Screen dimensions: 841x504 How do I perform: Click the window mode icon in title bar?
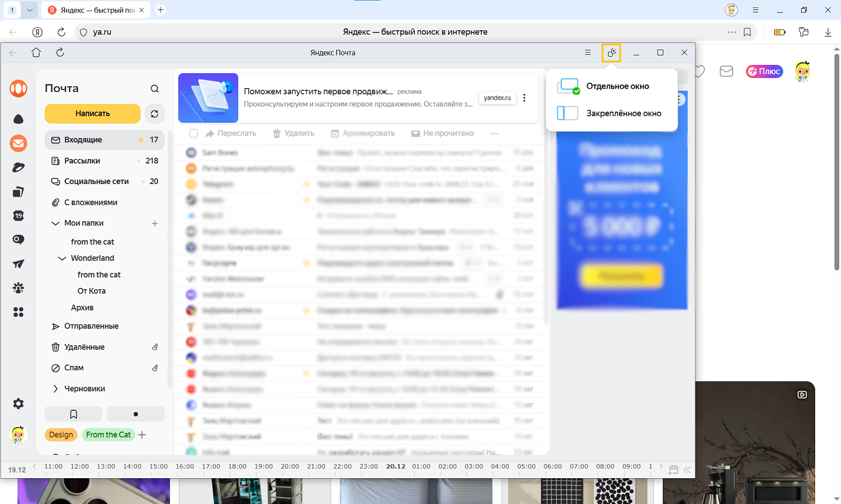pos(611,53)
